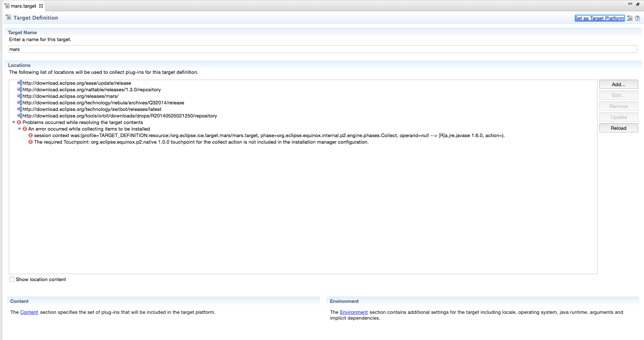Open the Environment section link

pos(353,312)
